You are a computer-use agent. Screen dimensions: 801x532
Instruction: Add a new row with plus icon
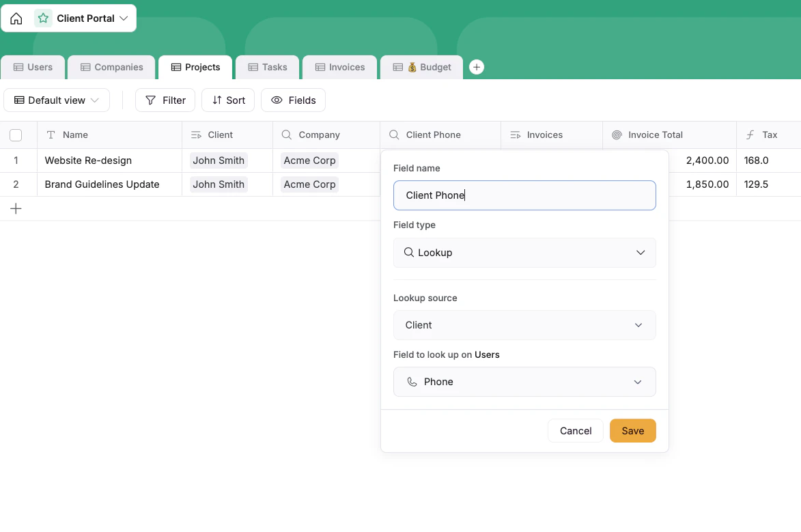click(16, 208)
